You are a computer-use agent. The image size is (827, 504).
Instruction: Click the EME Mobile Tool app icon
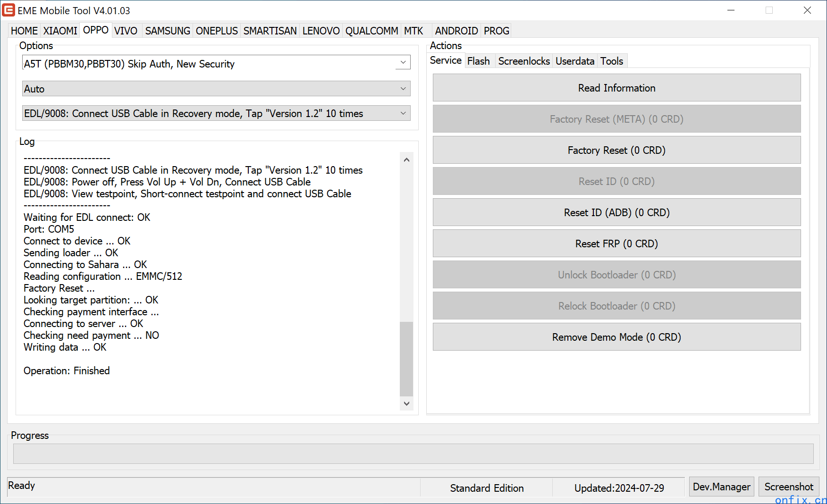(x=8, y=10)
